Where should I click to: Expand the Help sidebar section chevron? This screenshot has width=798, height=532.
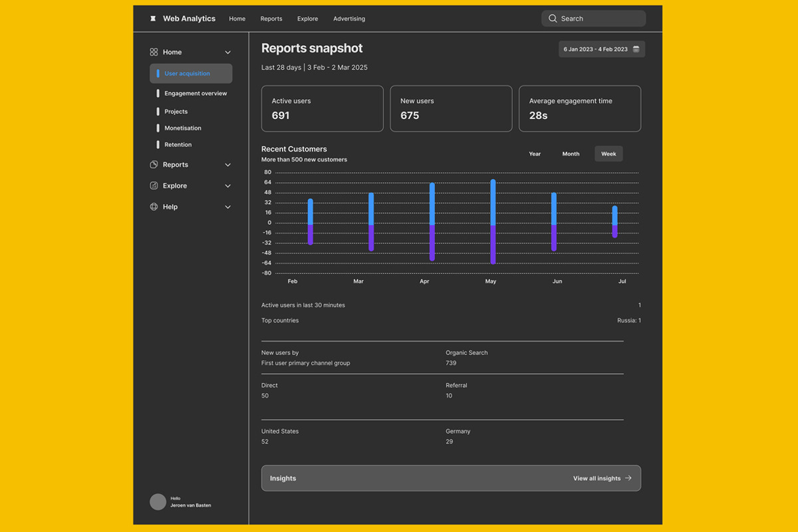(x=227, y=207)
